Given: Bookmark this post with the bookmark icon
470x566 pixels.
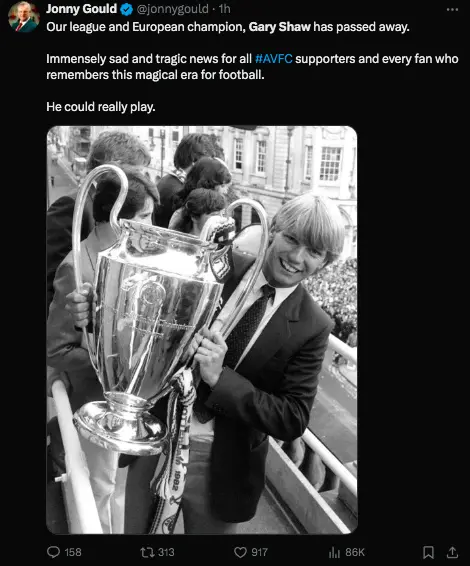Looking at the screenshot, I should click(428, 552).
